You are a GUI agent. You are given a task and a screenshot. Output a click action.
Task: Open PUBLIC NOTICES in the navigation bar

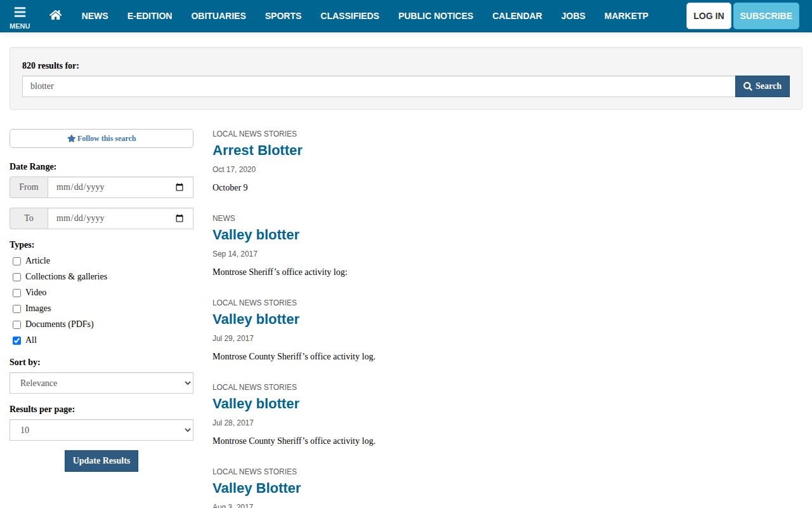436,16
